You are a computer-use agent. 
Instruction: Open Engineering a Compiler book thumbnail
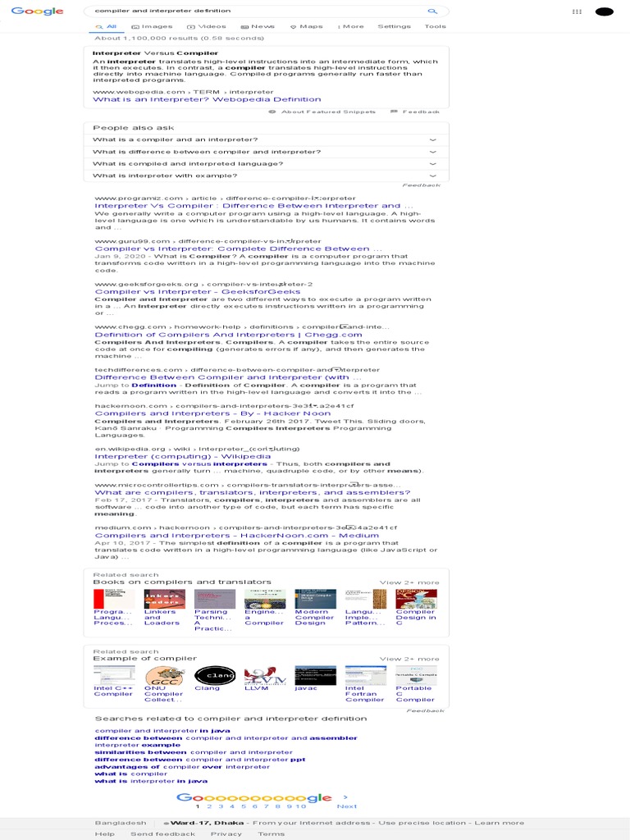click(265, 599)
